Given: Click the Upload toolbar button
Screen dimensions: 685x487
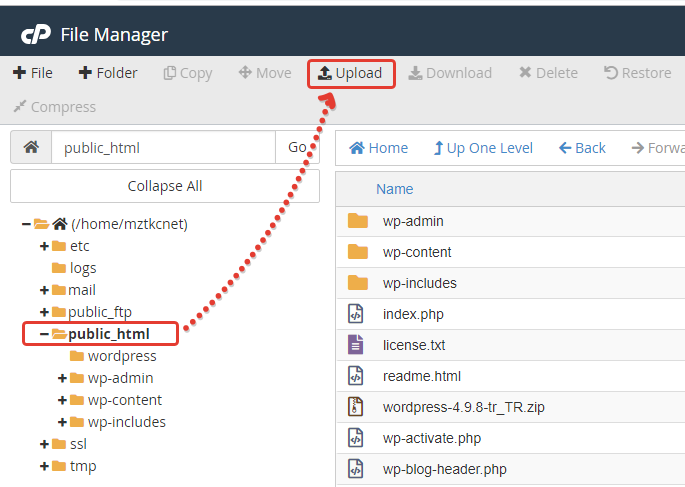Looking at the screenshot, I should click(x=351, y=73).
